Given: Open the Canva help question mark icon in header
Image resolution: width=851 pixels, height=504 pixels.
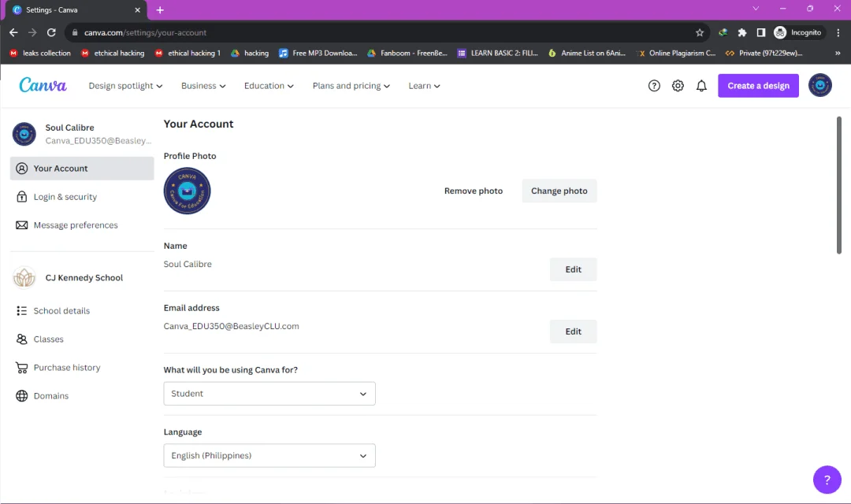Looking at the screenshot, I should coord(654,86).
